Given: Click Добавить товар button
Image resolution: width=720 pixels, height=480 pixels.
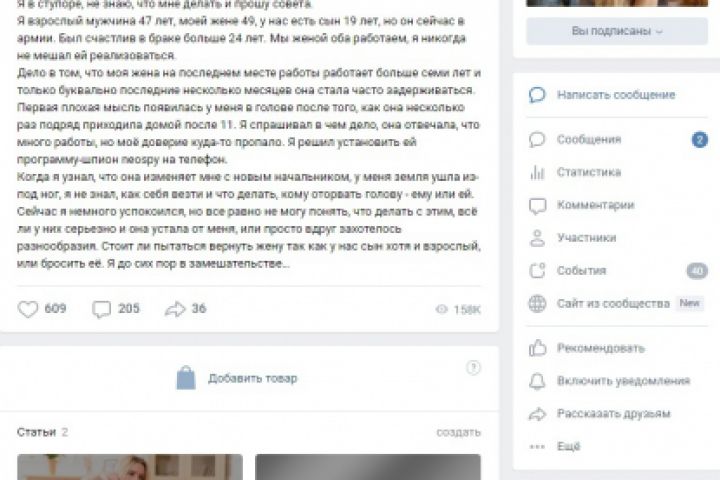Looking at the screenshot, I should tap(237, 378).
